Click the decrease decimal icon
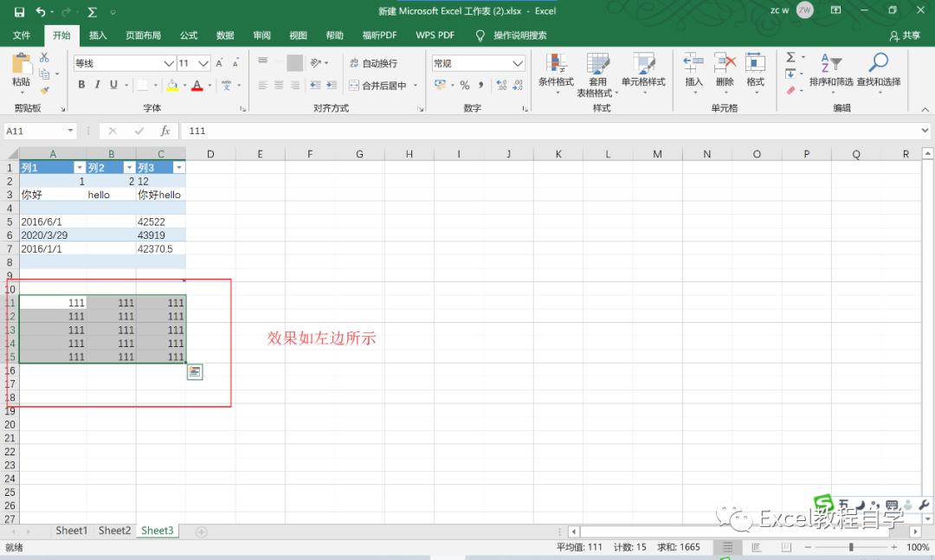 pyautogui.click(x=518, y=86)
